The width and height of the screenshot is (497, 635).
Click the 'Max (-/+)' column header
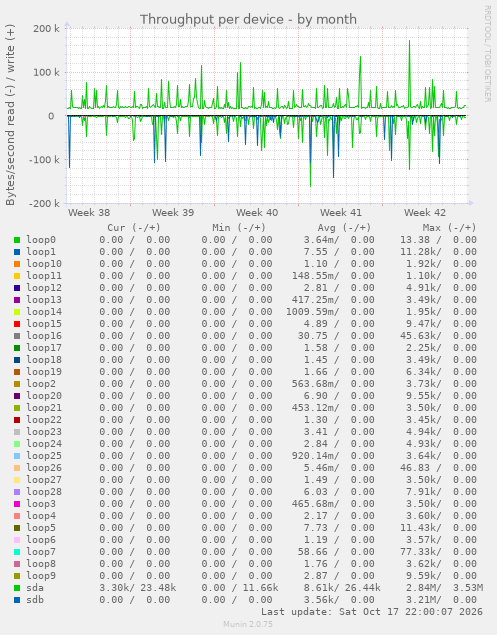click(450, 228)
